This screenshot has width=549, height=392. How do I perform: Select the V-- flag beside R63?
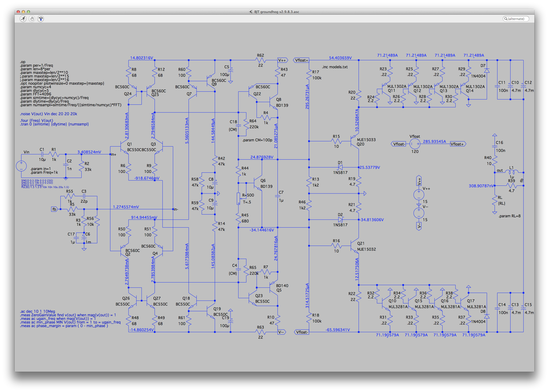[x=282, y=332]
